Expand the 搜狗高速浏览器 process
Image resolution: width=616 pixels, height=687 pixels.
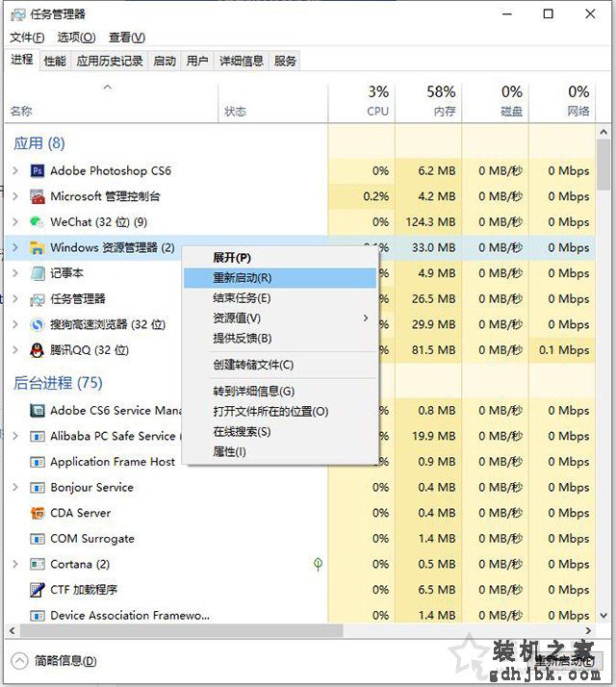tap(15, 324)
